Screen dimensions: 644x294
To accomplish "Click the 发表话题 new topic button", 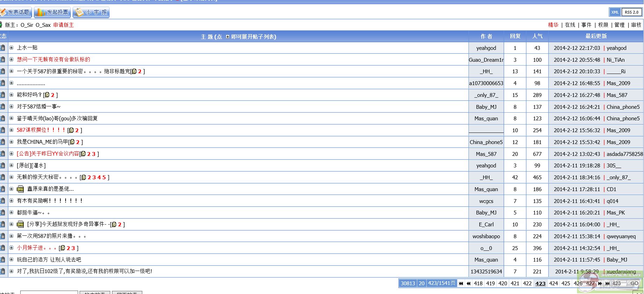I will (15, 12).
